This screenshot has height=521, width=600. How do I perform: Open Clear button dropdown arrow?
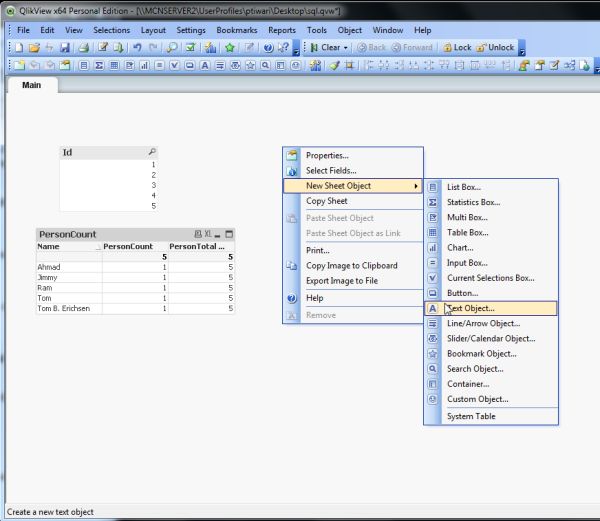346,48
